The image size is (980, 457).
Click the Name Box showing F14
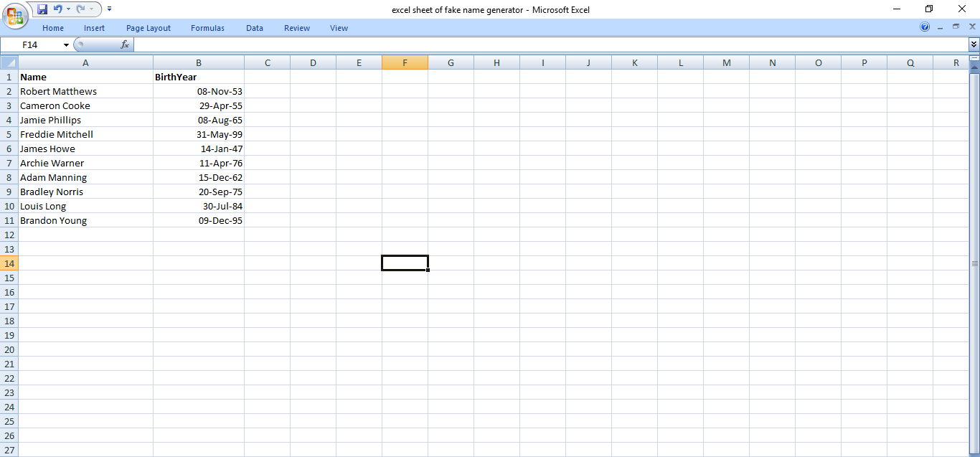31,44
